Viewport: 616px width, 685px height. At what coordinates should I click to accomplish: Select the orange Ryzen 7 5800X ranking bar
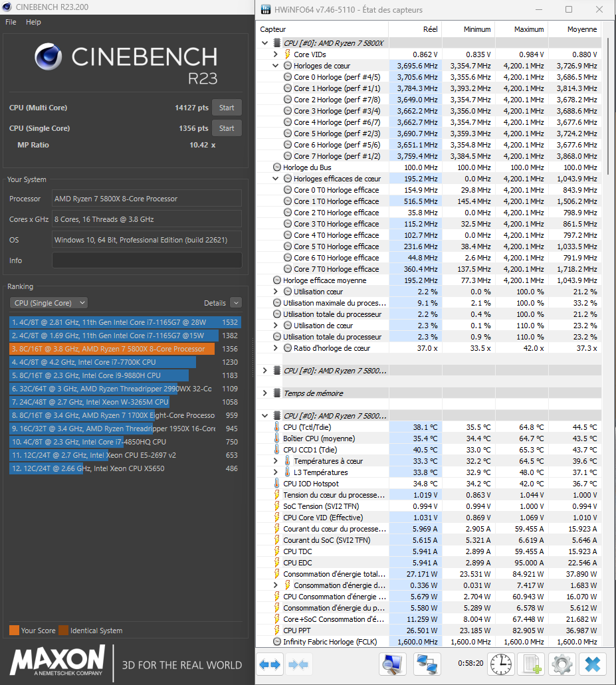coord(112,349)
